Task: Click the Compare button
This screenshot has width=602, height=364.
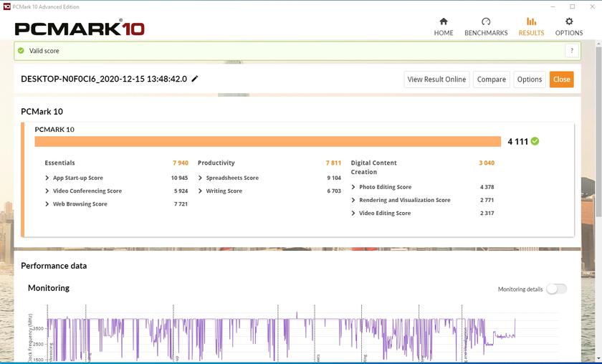Action: [492, 80]
